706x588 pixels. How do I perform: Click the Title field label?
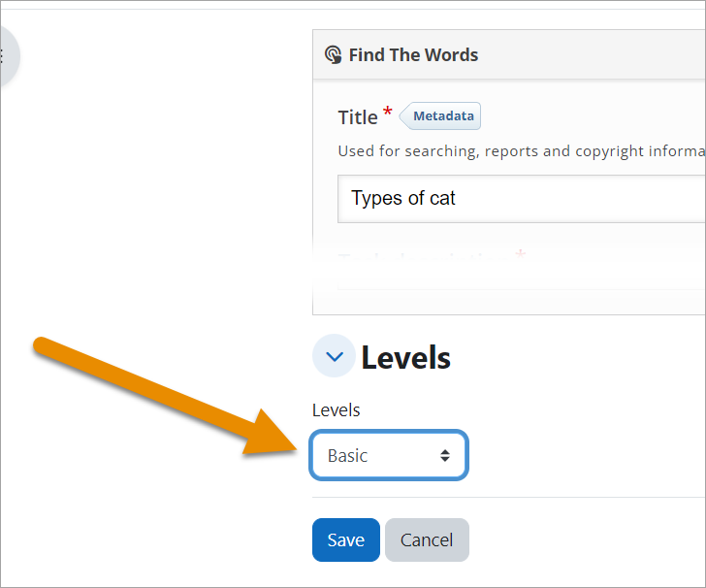coord(357,117)
